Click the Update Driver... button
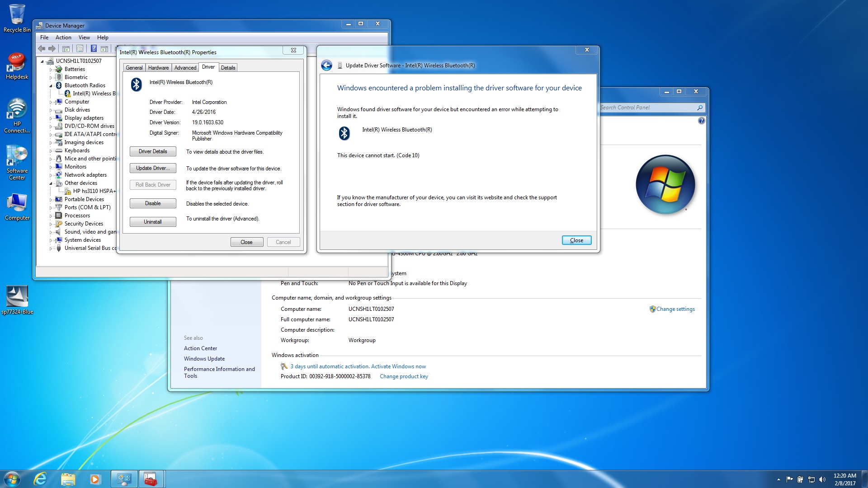The height and width of the screenshot is (488, 868). point(153,168)
